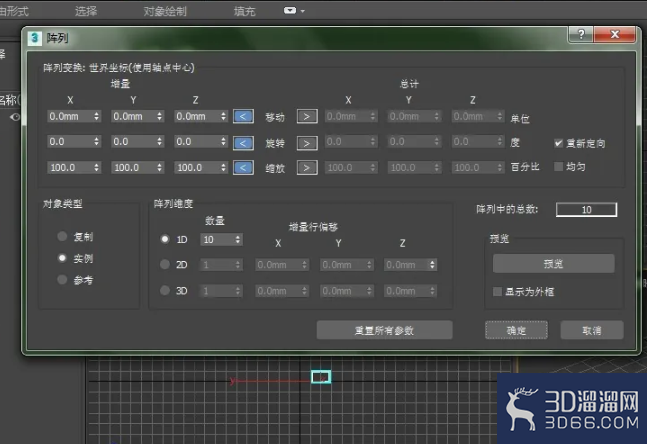Image resolution: width=647 pixels, height=444 pixels.
Task: Click the 2D row offset Z spinner arrows
Action: 432,265
